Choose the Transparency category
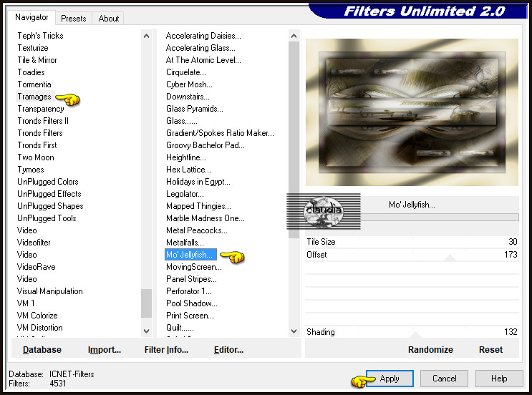This screenshot has height=395, width=532. [41, 109]
